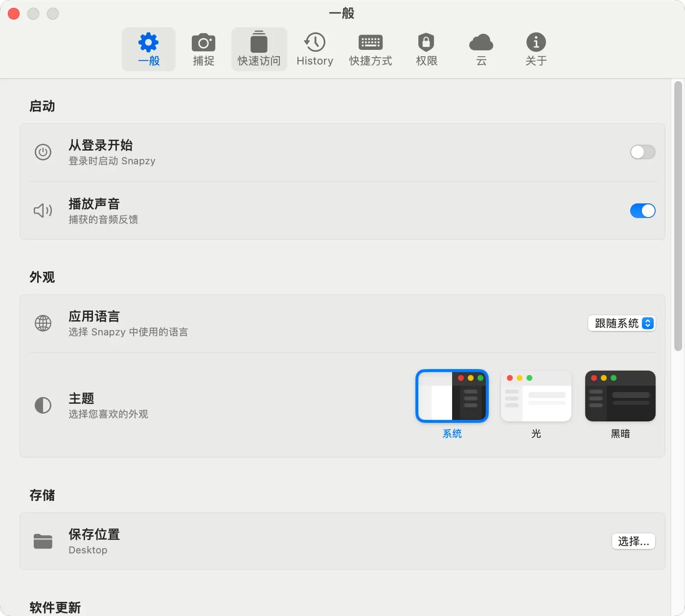Click the 选择 Snapzy 中使用的语言 description

pos(128,332)
